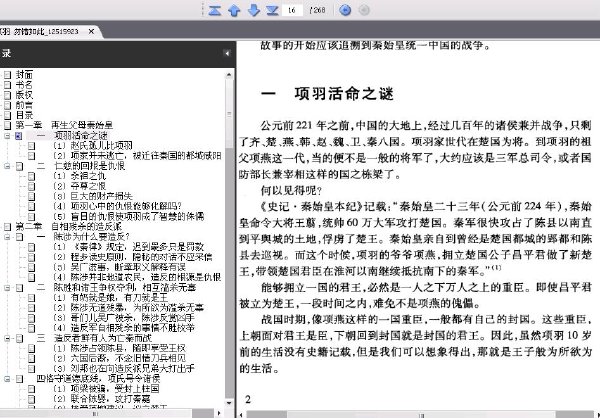Viewport: 600px width, 418px height.
Task: Collapse the 四恪守道德底线 tree node
Action: (x=7, y=379)
